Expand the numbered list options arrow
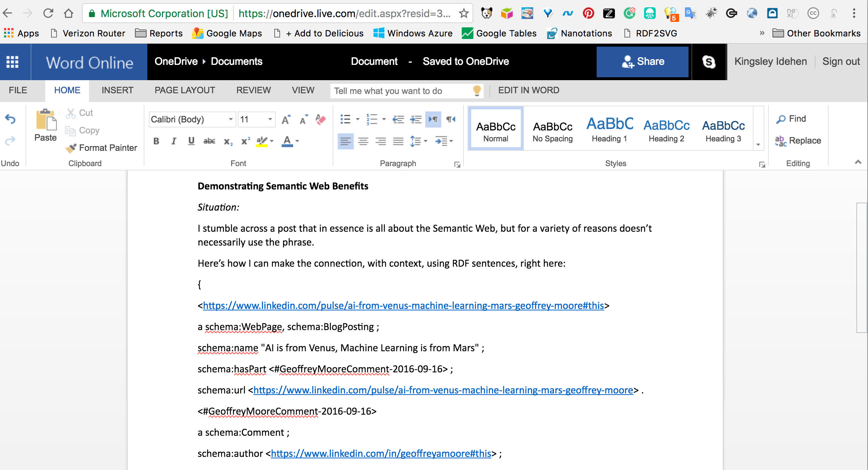Screen dimensions: 868x470 pyautogui.click(x=384, y=119)
